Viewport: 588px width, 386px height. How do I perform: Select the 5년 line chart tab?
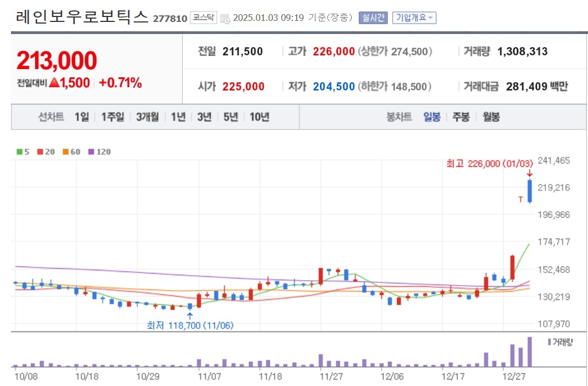point(231,117)
